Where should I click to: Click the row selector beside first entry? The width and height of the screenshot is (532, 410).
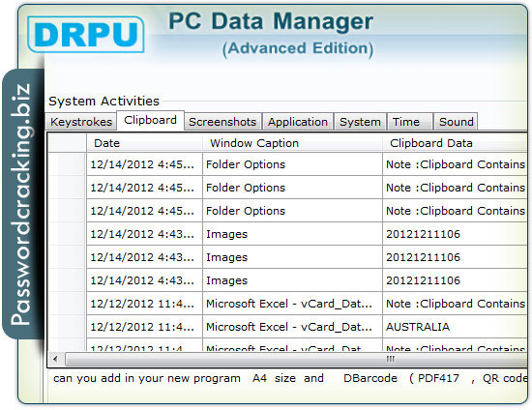[67, 164]
